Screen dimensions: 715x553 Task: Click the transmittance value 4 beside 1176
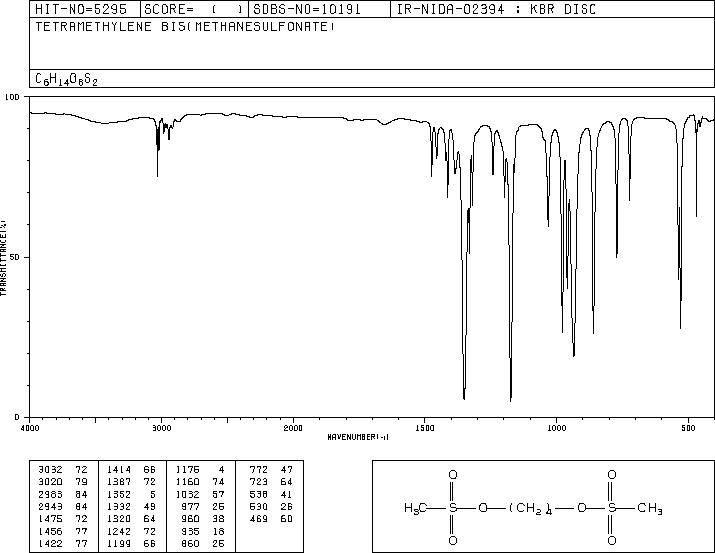click(221, 469)
